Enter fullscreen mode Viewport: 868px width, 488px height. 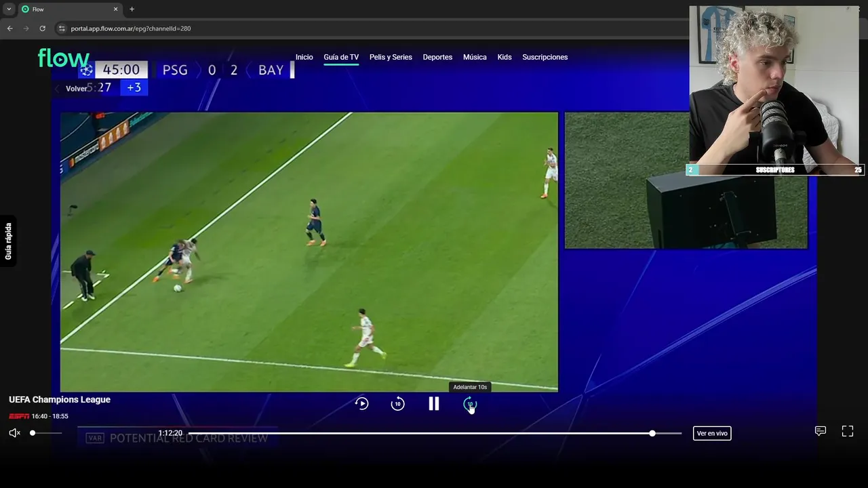pos(848,431)
